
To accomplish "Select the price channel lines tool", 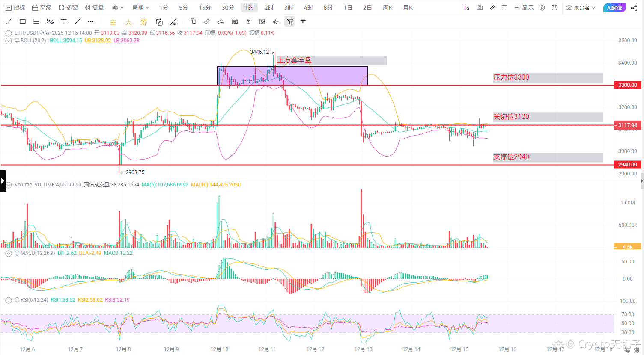I will click(x=64, y=21).
